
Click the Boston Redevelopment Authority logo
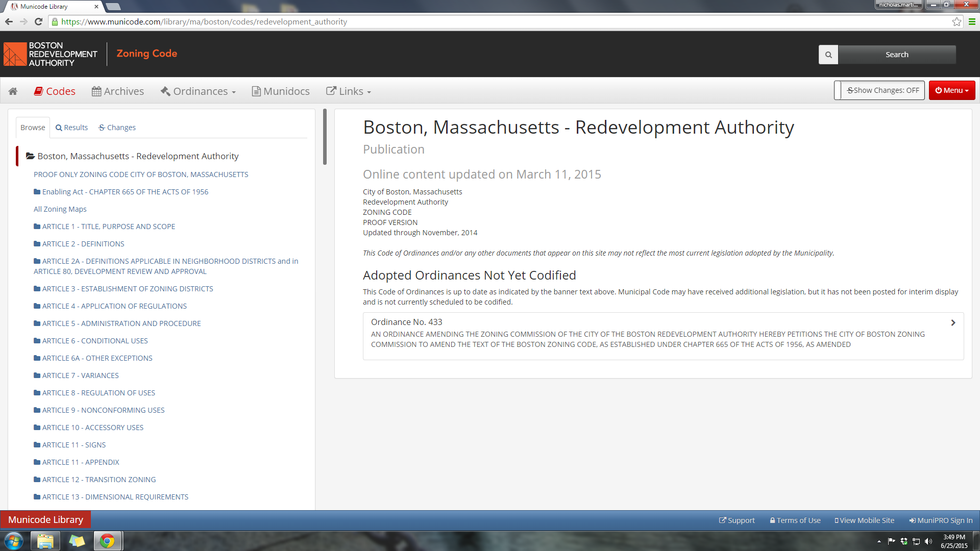click(50, 54)
